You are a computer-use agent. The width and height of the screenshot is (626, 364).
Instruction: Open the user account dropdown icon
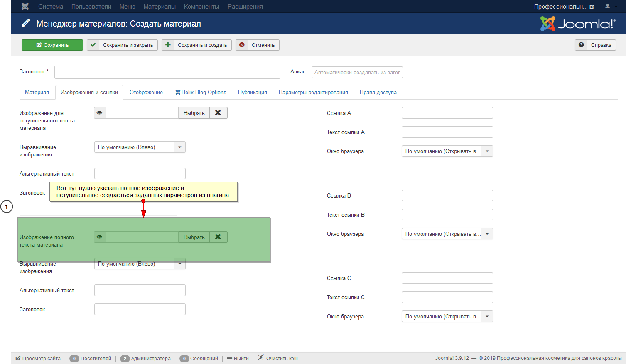tap(611, 6)
